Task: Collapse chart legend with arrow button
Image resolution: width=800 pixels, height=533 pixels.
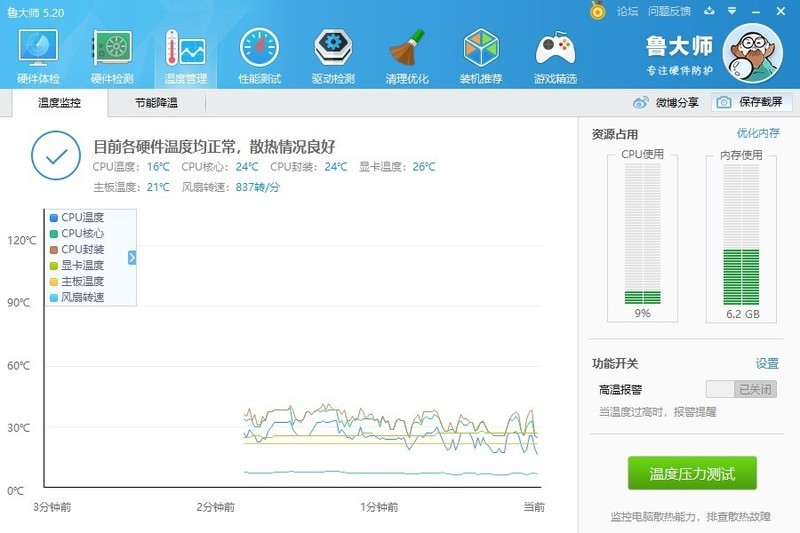Action: (132, 258)
